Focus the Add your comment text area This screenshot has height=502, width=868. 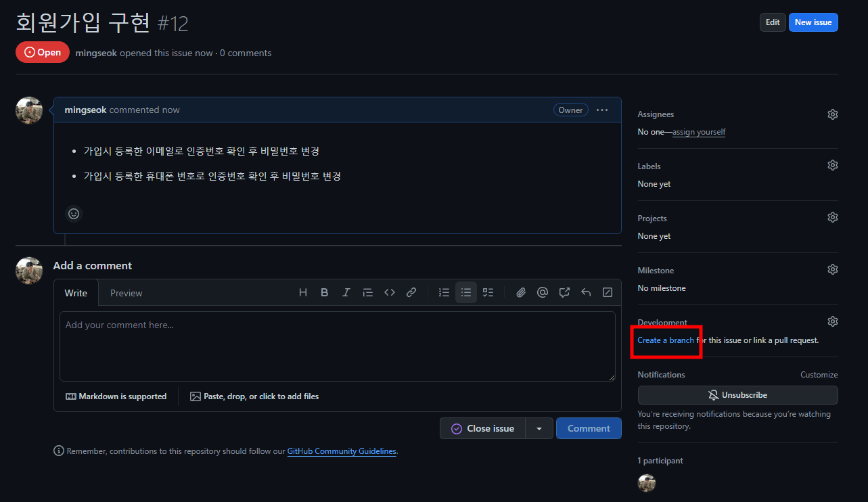(x=337, y=346)
